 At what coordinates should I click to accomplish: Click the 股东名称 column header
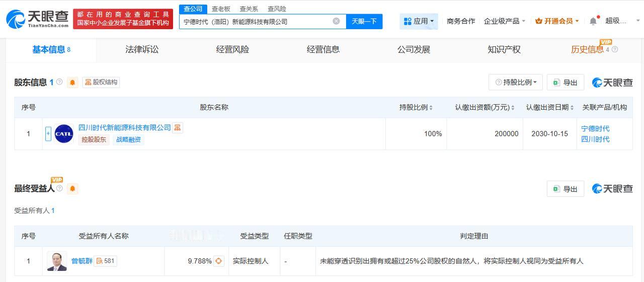[x=214, y=107]
